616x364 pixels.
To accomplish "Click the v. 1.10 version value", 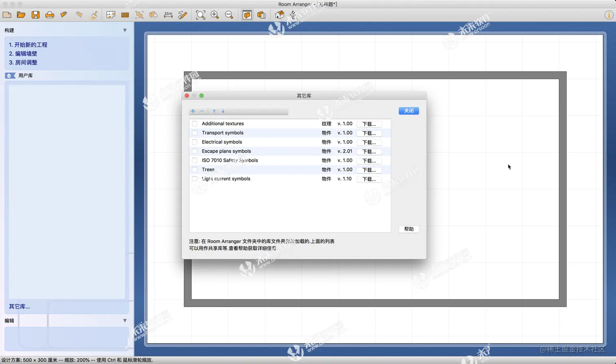I will pyautogui.click(x=344, y=179).
